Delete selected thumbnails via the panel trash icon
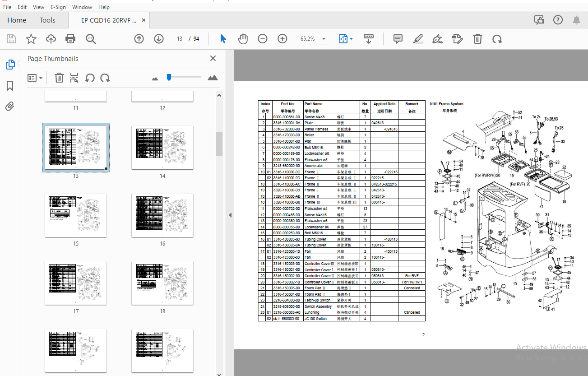Image resolution: width=588 pixels, height=376 pixels. (59, 78)
